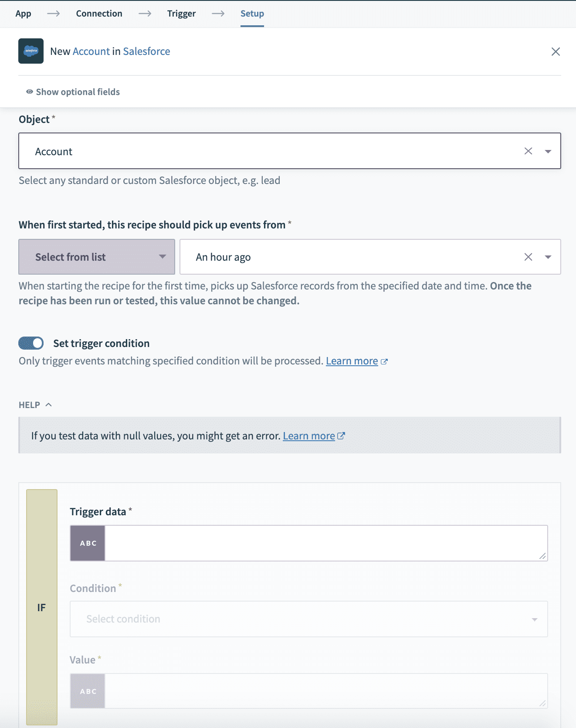Click the ABC data type icon in Value field
The height and width of the screenshot is (728, 576).
pos(87,691)
